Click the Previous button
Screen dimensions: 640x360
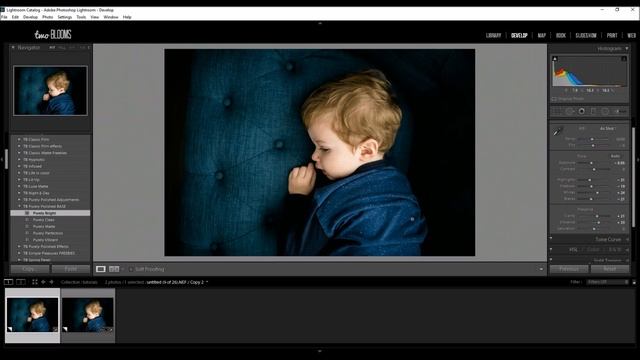569,269
